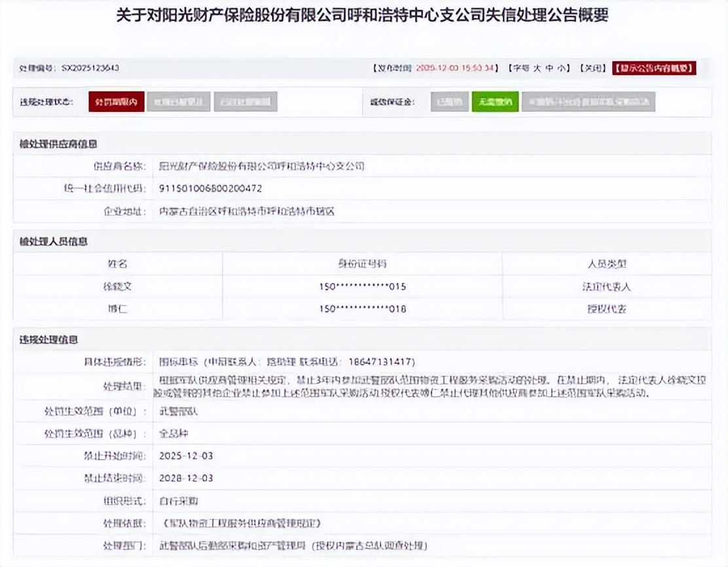Set font size to 大 (large)
The height and width of the screenshot is (567, 728).
pos(537,67)
